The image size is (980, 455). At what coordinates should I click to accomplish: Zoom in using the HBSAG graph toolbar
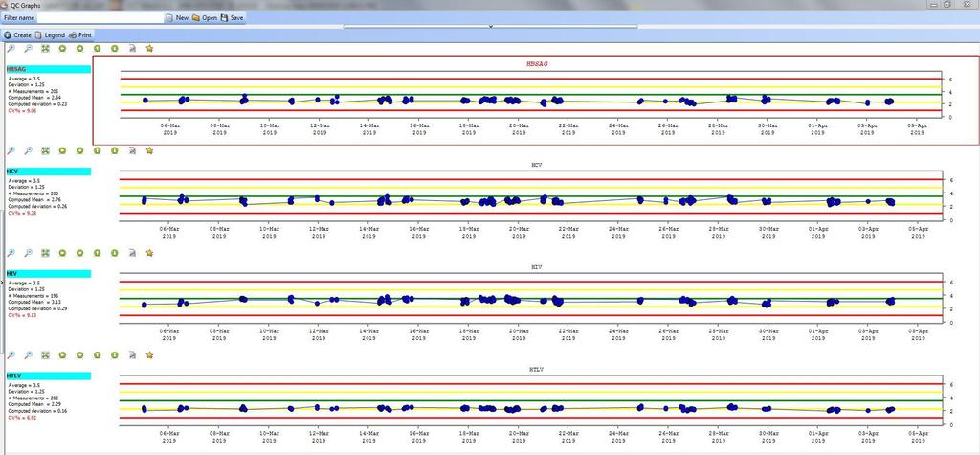(11, 48)
